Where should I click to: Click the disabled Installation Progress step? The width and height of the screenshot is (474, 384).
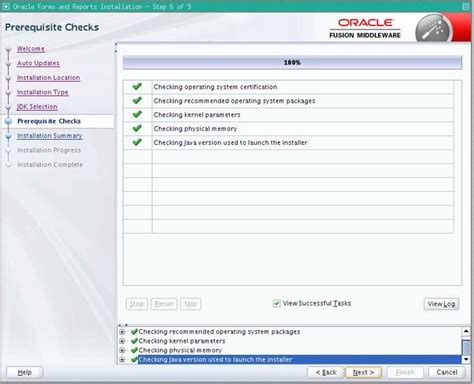pyautogui.click(x=49, y=150)
